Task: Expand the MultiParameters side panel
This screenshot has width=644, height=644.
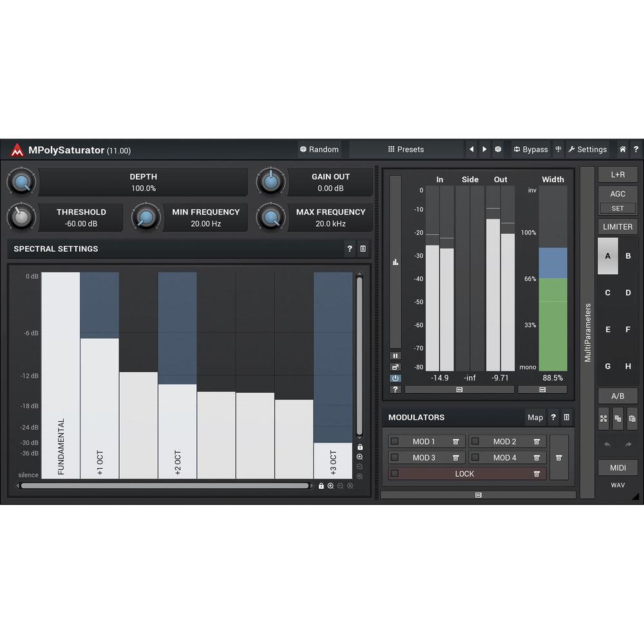Action: click(587, 332)
